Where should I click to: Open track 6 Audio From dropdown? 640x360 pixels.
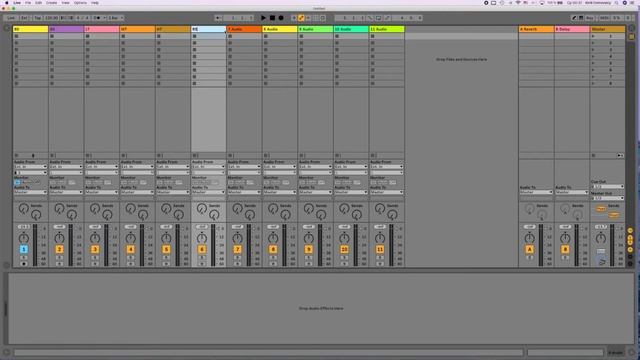[209, 167]
